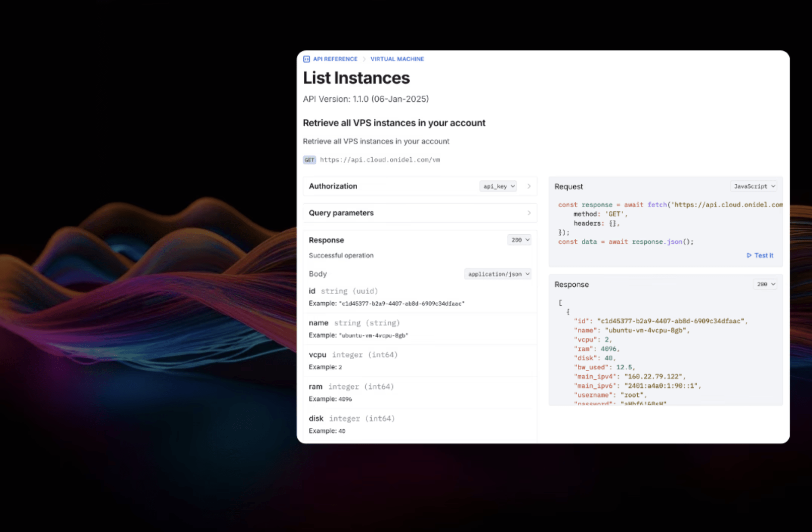This screenshot has height=532, width=812.
Task: Open the application/json content type dropdown
Action: click(498, 274)
